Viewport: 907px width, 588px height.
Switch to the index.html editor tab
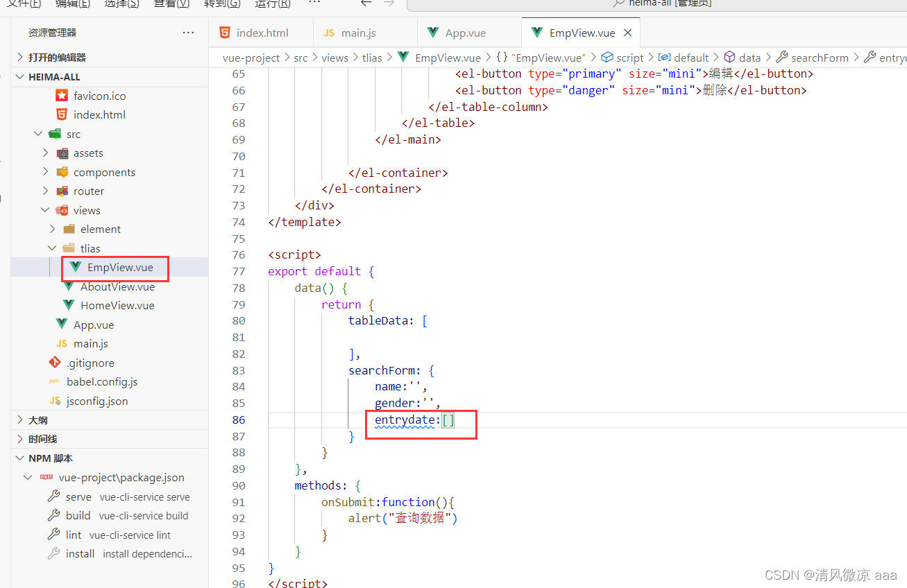coord(261,33)
